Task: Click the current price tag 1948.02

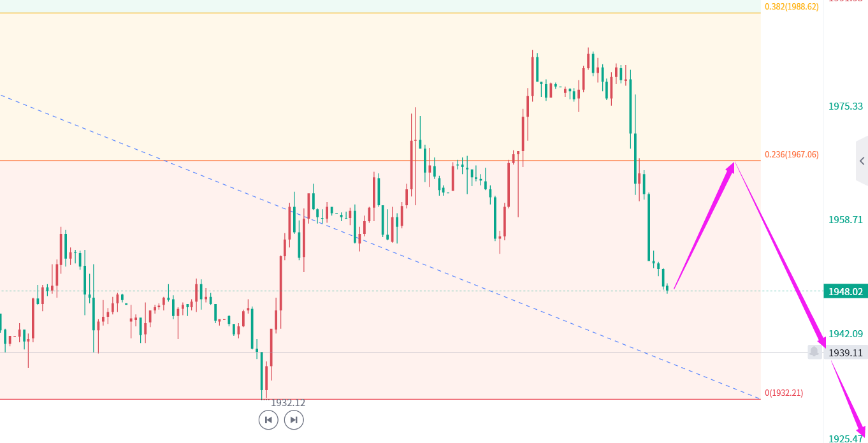Action: click(845, 292)
